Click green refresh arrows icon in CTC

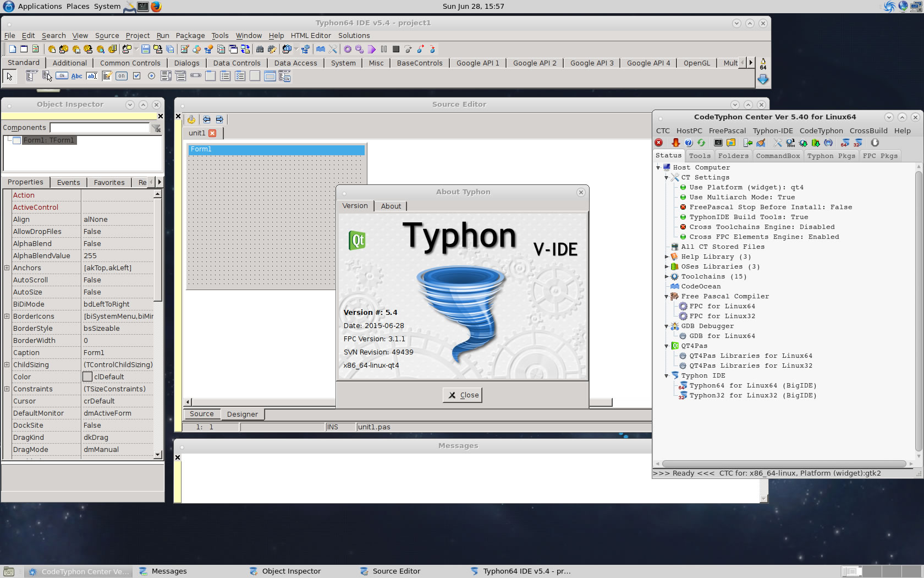701,143
